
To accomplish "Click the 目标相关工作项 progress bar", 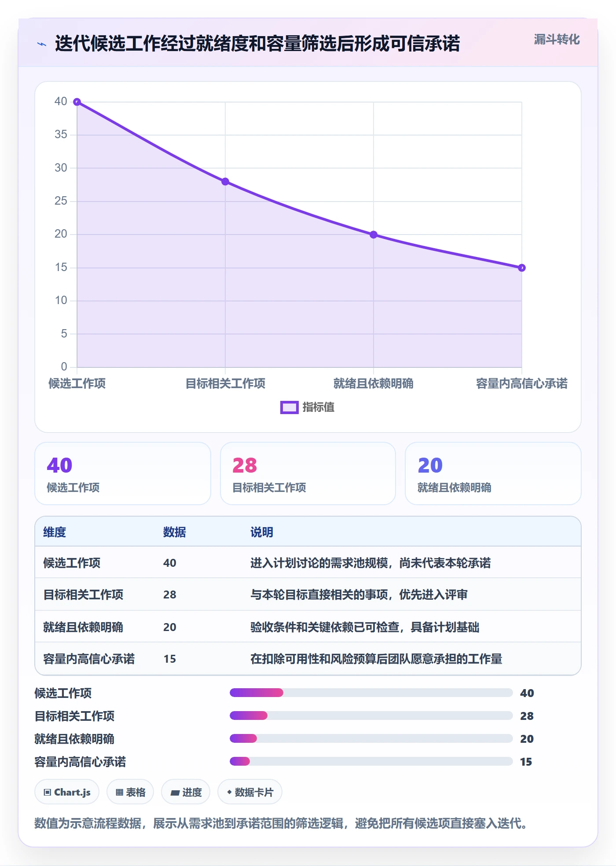I will (371, 716).
